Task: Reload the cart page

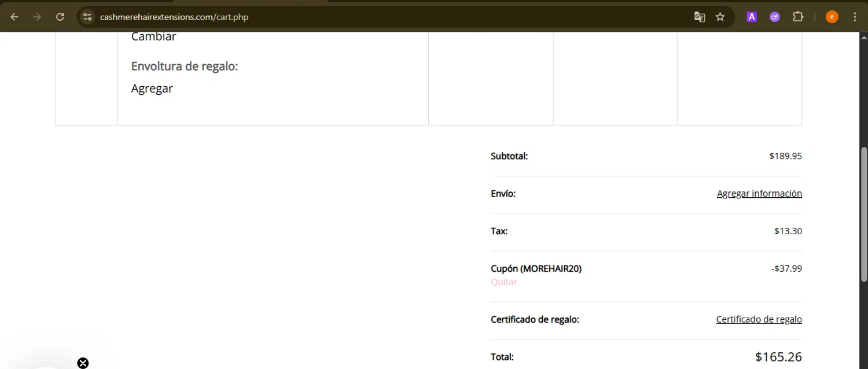Action: click(60, 17)
